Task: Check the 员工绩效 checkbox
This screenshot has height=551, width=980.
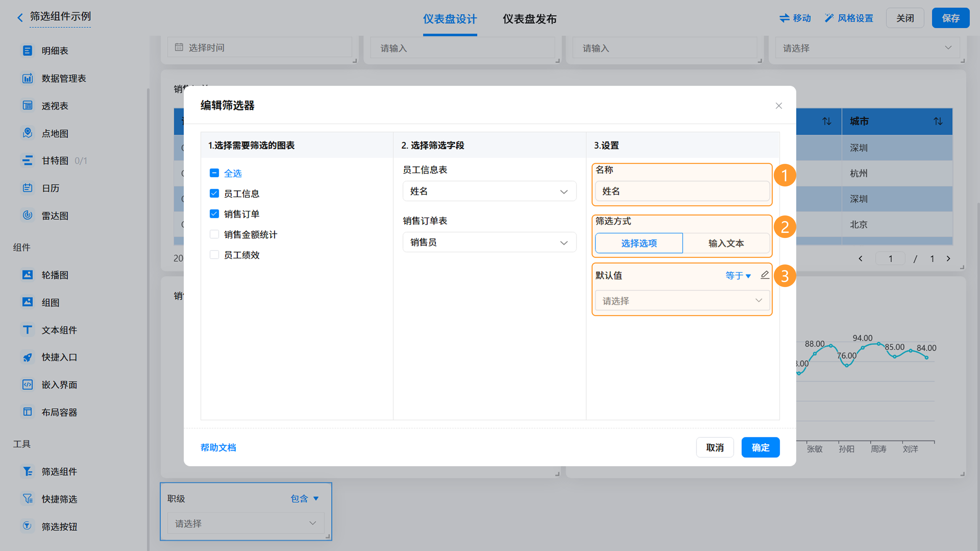Action: pos(214,255)
